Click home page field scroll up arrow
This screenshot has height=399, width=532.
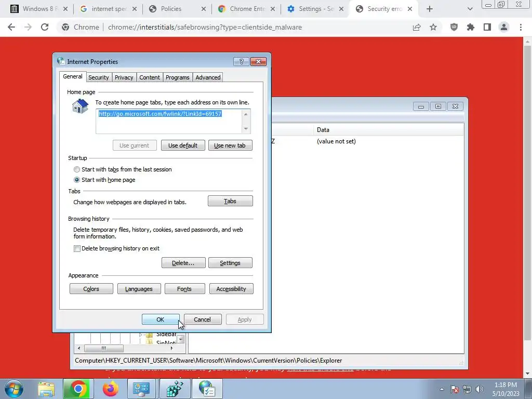246,114
